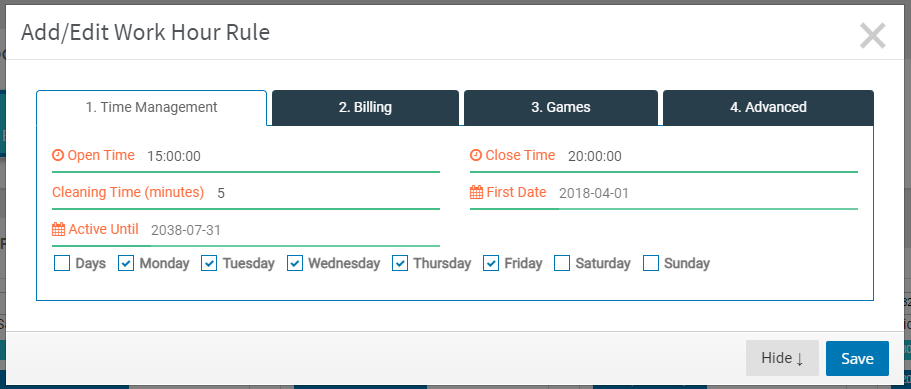Open the 3. Games tab
The width and height of the screenshot is (911, 389).
561,107
